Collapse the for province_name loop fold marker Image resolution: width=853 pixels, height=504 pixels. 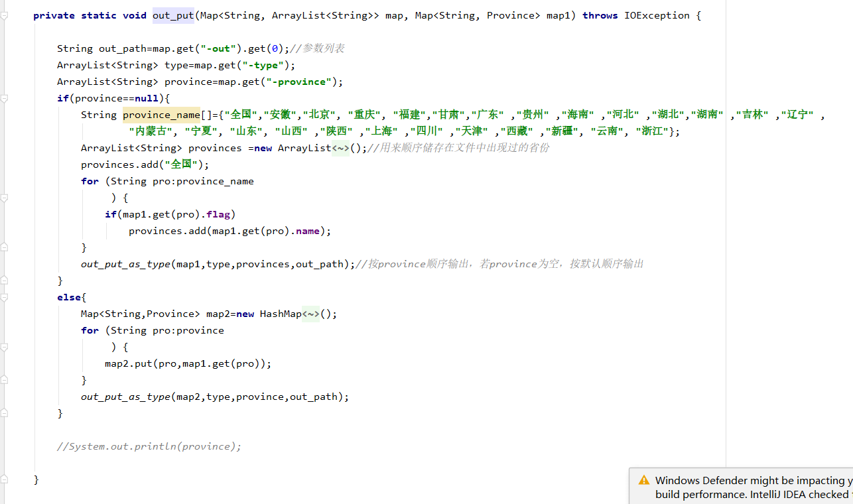[4, 198]
